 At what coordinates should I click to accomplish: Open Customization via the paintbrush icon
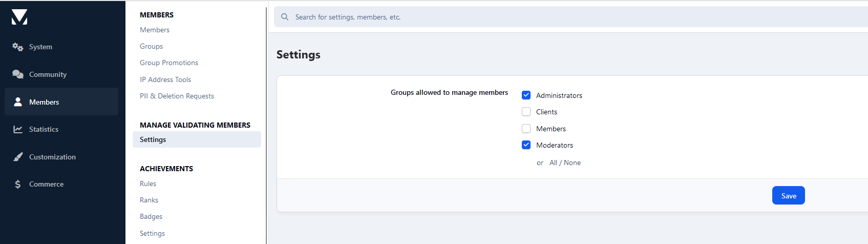pyautogui.click(x=18, y=157)
